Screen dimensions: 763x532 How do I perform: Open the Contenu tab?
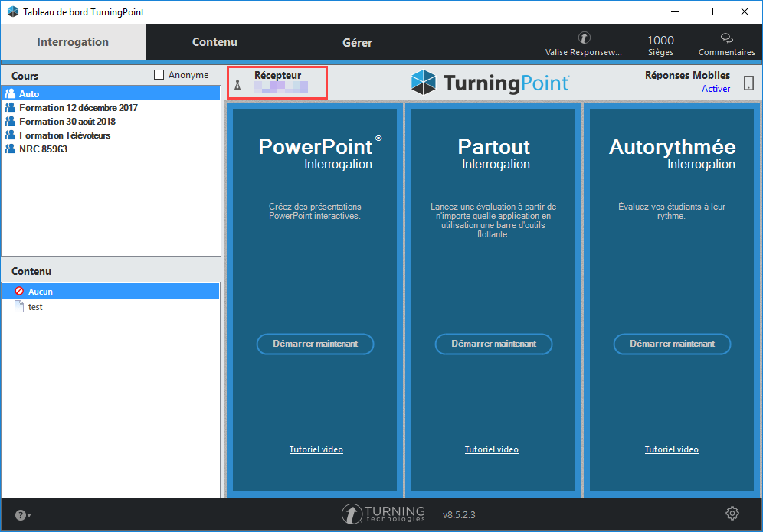pos(214,42)
